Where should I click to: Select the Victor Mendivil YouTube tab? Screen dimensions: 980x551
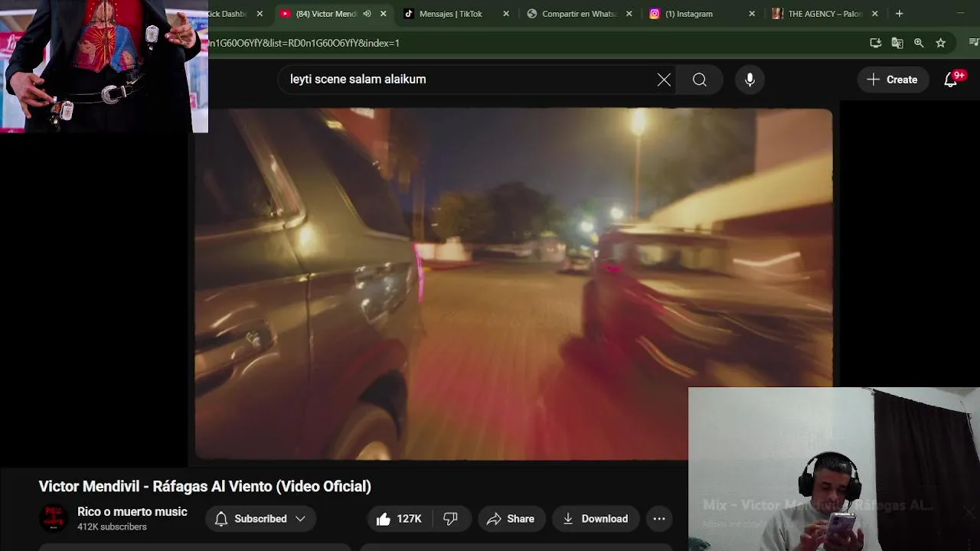326,14
